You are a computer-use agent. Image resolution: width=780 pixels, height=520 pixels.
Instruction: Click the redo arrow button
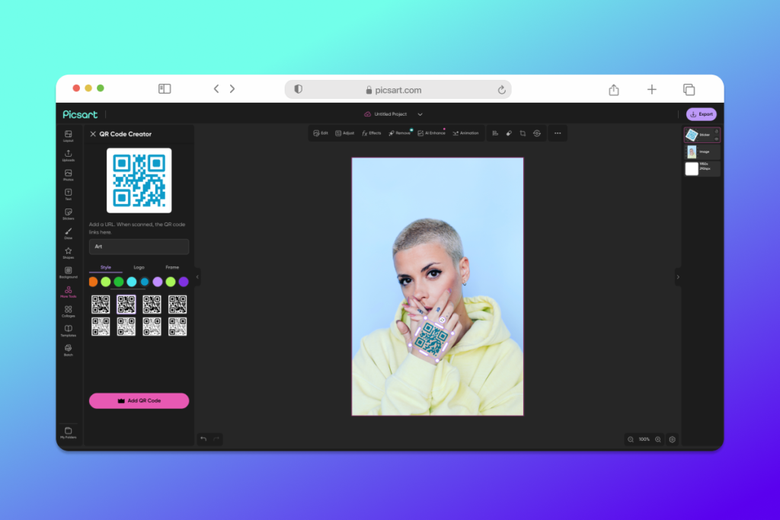click(216, 438)
